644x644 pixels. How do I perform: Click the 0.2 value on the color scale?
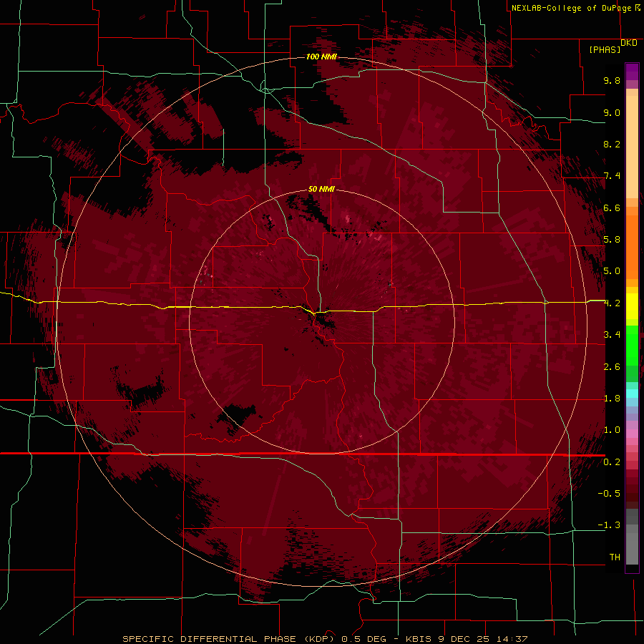click(612, 462)
